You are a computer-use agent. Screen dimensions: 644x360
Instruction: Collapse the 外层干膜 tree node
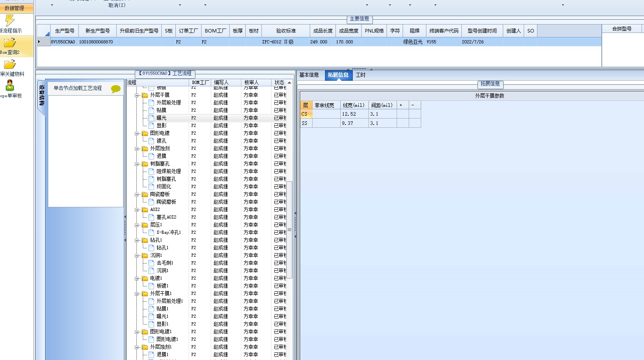pos(137,95)
